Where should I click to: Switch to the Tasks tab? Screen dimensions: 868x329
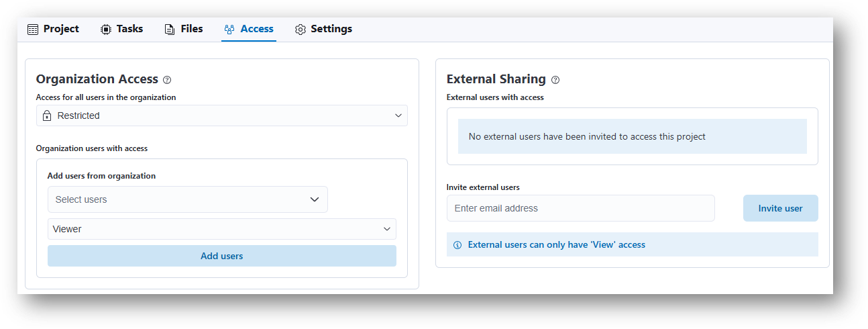[x=122, y=29]
